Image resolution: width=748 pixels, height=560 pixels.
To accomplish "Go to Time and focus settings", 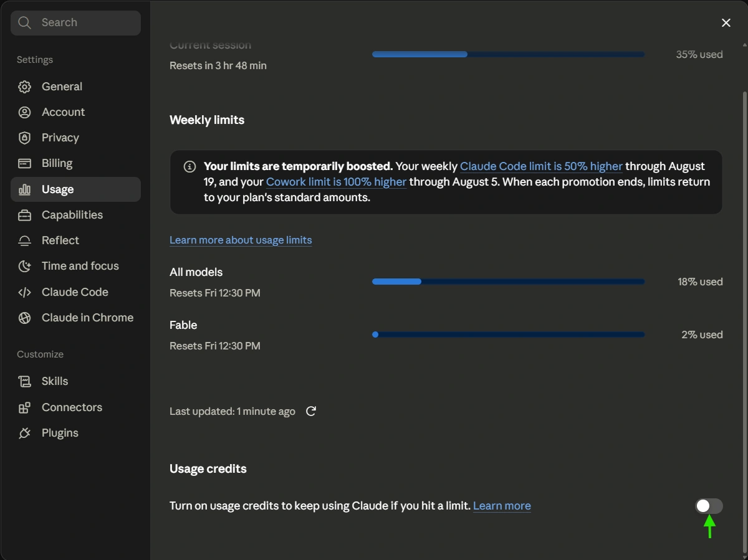I will click(x=75, y=266).
